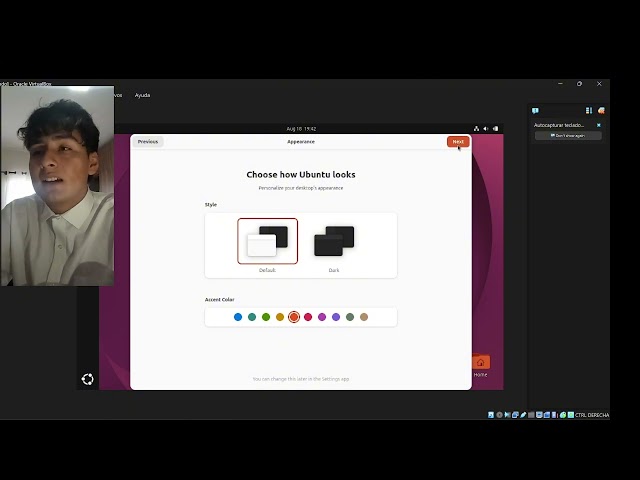Click the green mouse integration status icon

pyautogui.click(x=563, y=415)
